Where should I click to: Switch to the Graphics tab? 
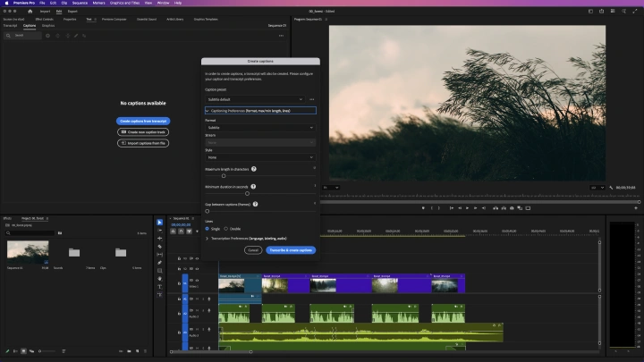coord(48,25)
